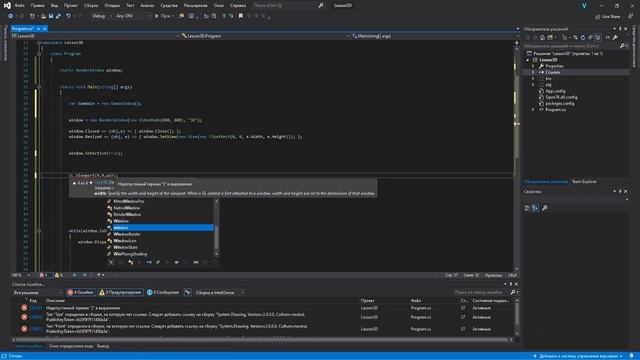
Task: Open the Анализ menu
Action: click(147, 6)
